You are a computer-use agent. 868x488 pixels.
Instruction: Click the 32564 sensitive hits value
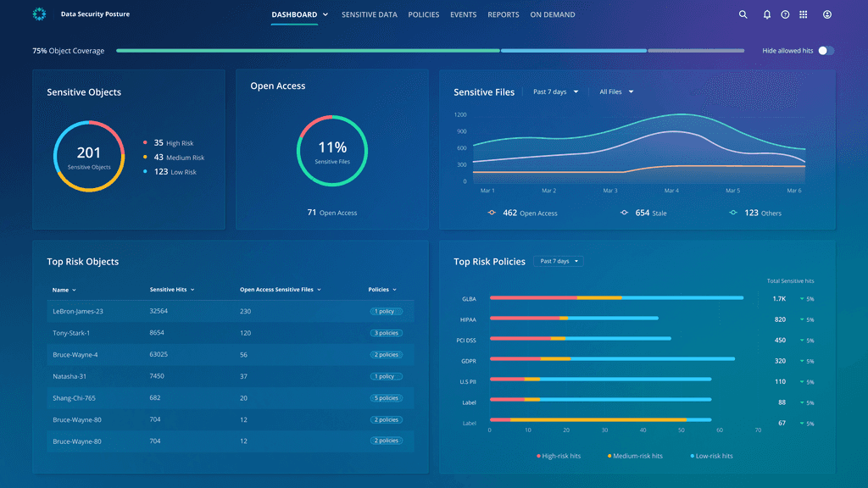159,311
